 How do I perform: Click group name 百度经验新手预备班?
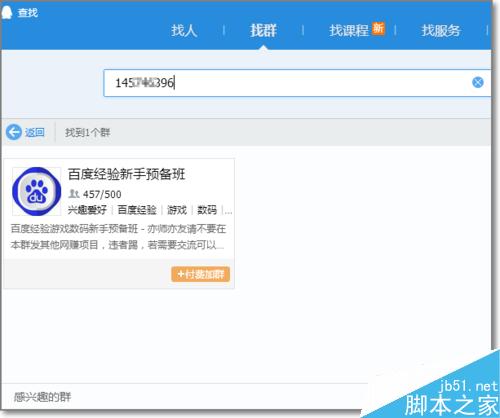click(127, 174)
